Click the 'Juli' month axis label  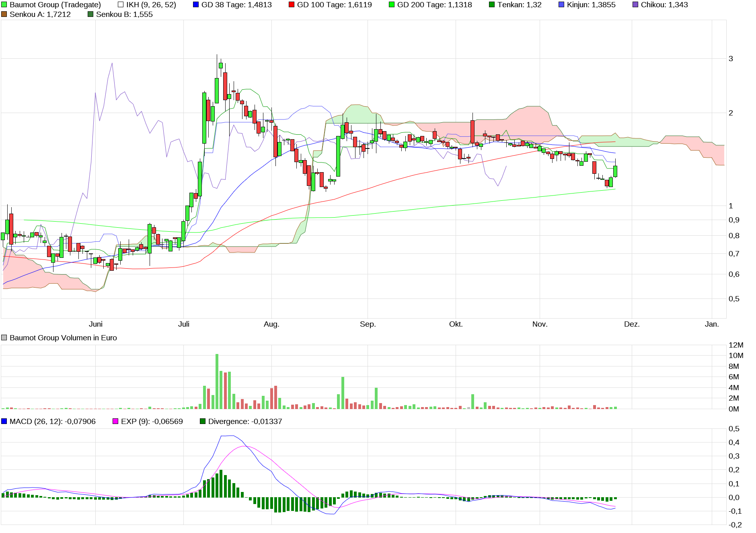click(184, 324)
